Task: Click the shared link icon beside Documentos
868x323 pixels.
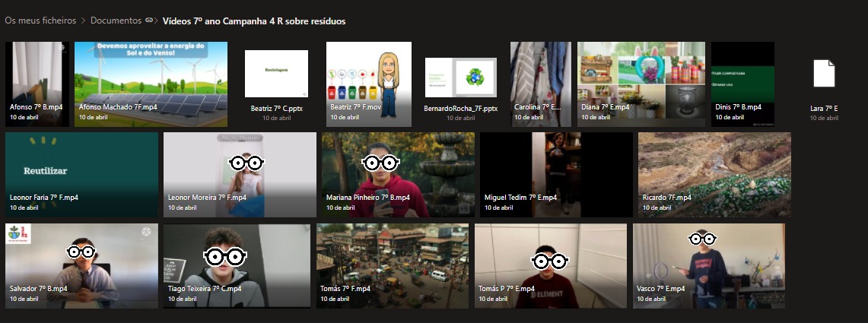Action: click(x=150, y=21)
